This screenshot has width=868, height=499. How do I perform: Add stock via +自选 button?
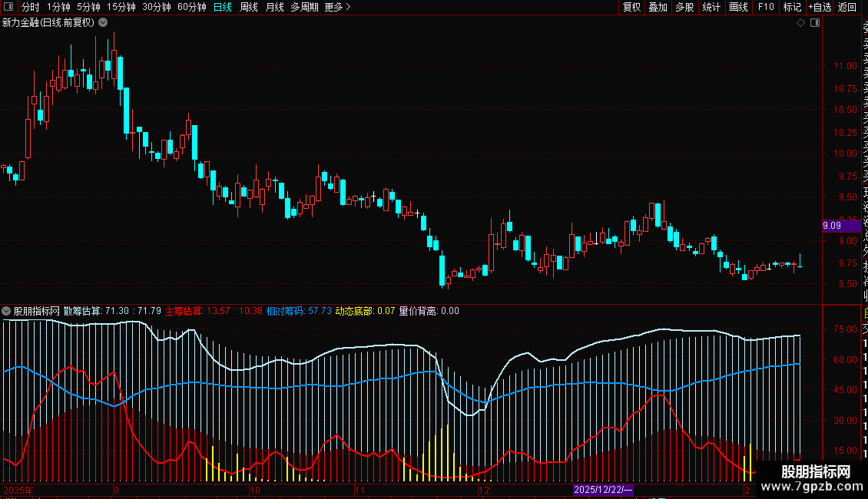[x=819, y=7]
